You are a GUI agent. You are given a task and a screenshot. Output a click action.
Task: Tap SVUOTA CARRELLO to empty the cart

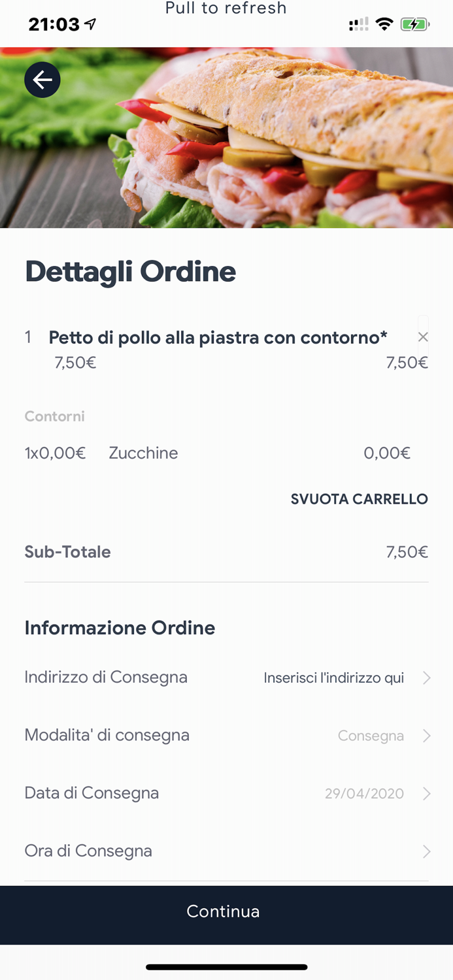[360, 498]
